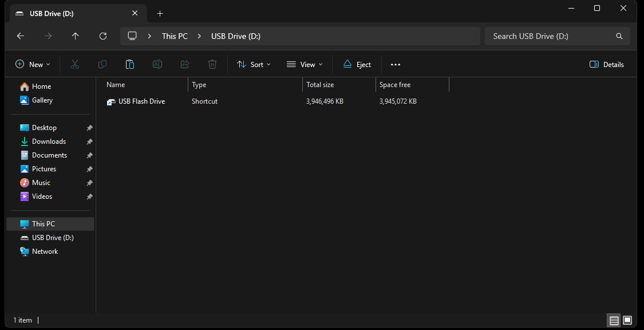644x330 pixels.
Task: Click This PC in address breadcrumb
Action: (175, 36)
